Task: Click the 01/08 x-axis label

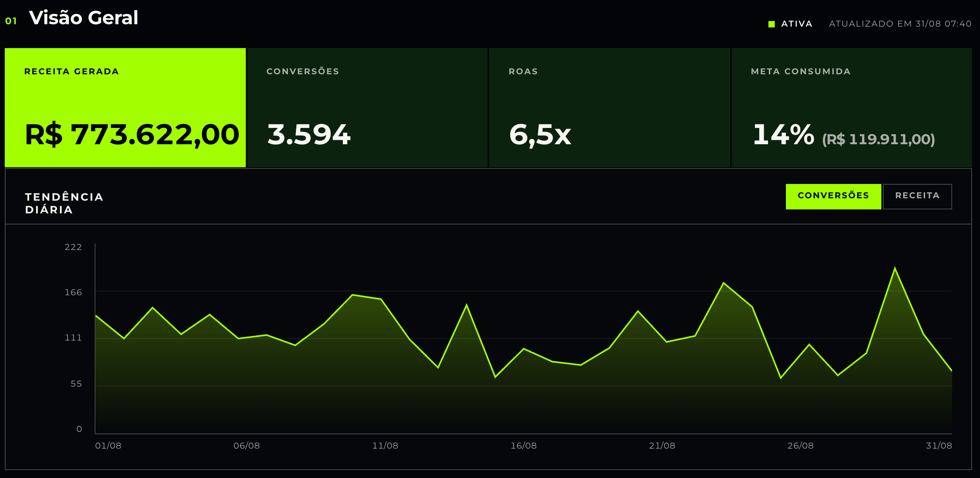Action: click(108, 446)
